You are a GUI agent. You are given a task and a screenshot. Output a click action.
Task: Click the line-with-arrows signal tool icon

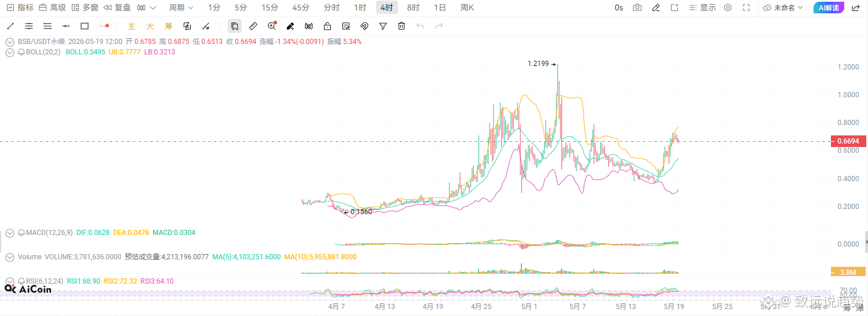pos(205,26)
